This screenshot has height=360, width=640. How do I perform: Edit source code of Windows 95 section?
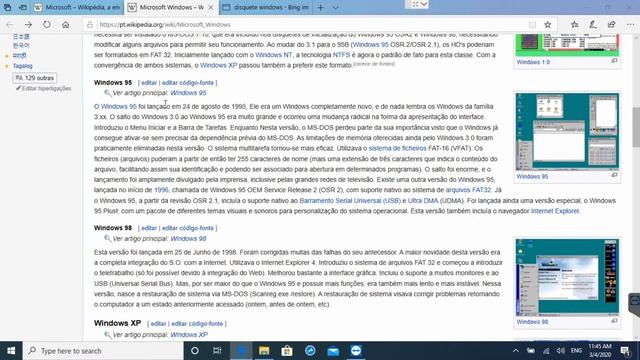[x=188, y=83]
